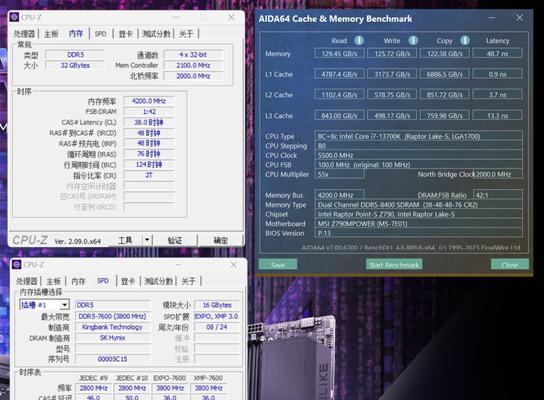The image size is (544, 400).
Task: Click the BIOS Version value P.13
Action: (419, 233)
